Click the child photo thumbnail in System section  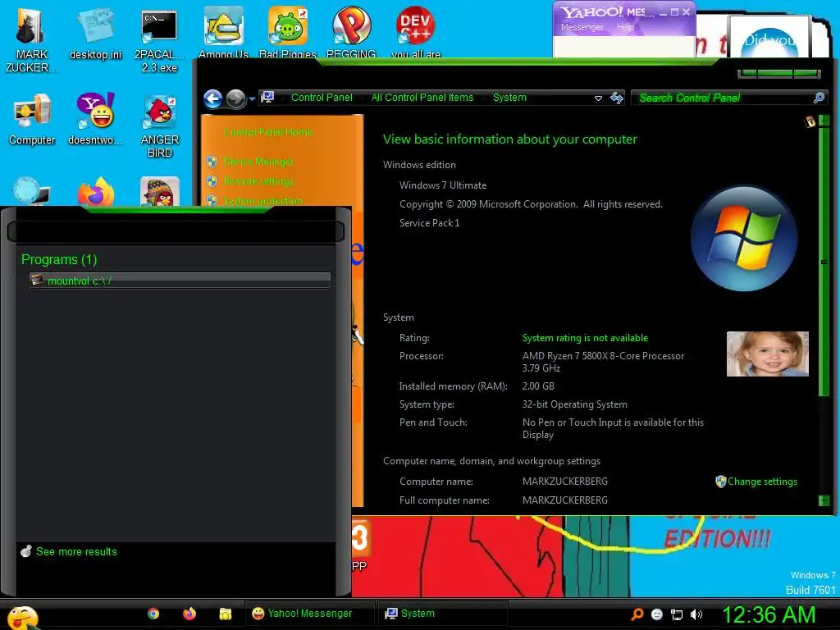pos(767,354)
